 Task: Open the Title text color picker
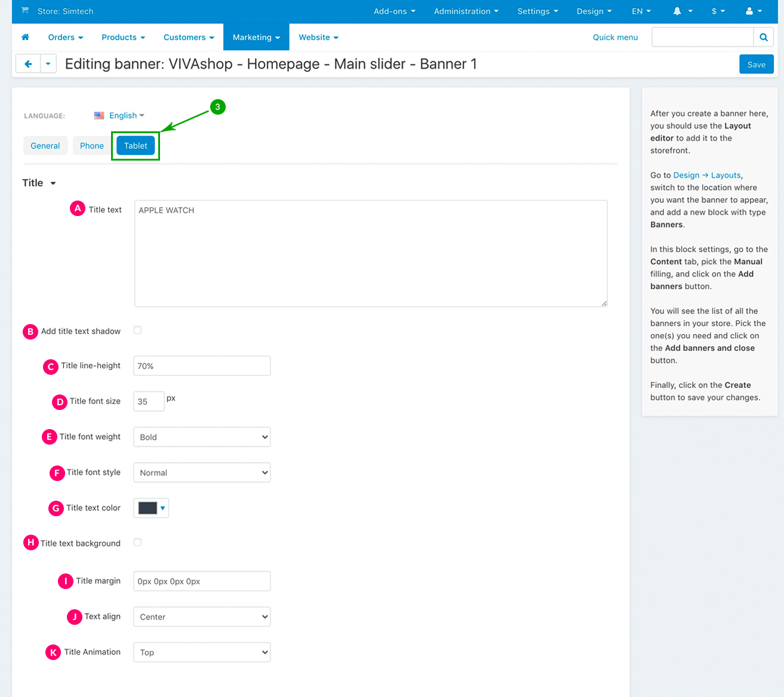pyautogui.click(x=151, y=508)
